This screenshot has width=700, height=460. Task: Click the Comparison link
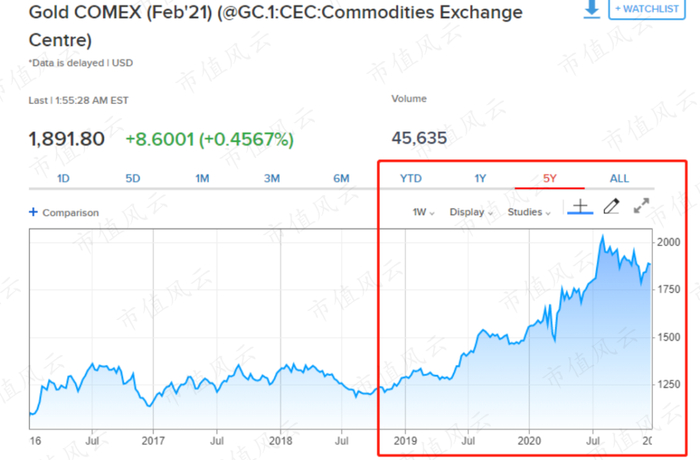tap(70, 212)
